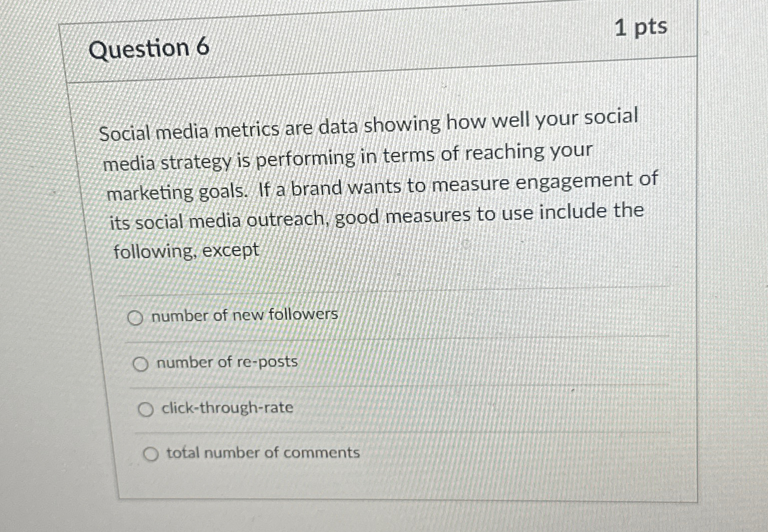
Task: Click the "number of new followers" answer label
Action: pyautogui.click(x=245, y=315)
